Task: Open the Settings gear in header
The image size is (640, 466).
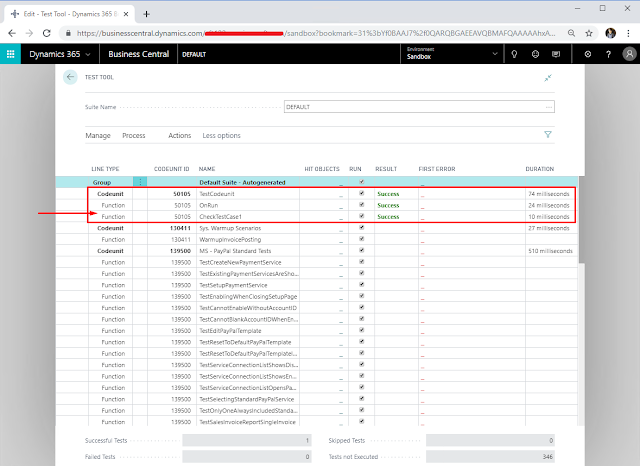Action: (x=587, y=54)
